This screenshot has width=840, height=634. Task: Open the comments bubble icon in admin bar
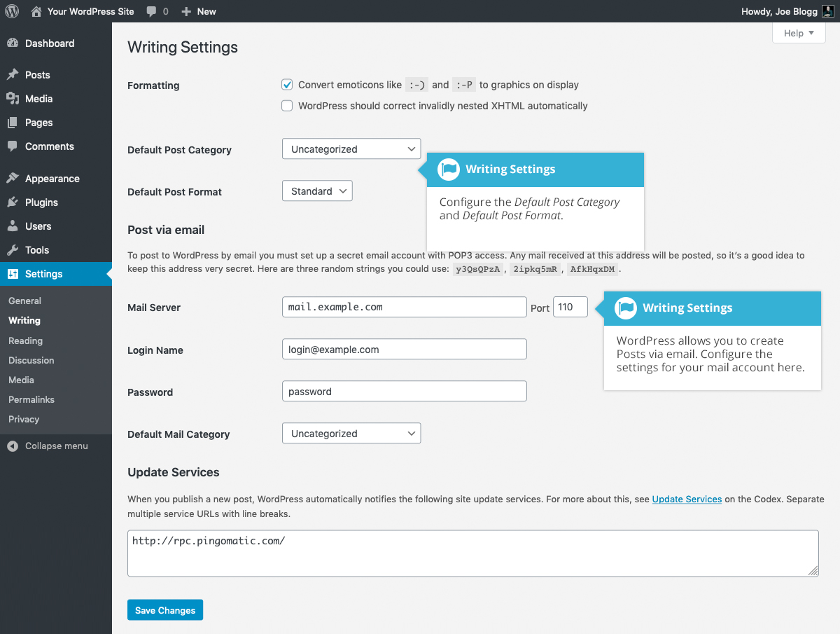[152, 12]
